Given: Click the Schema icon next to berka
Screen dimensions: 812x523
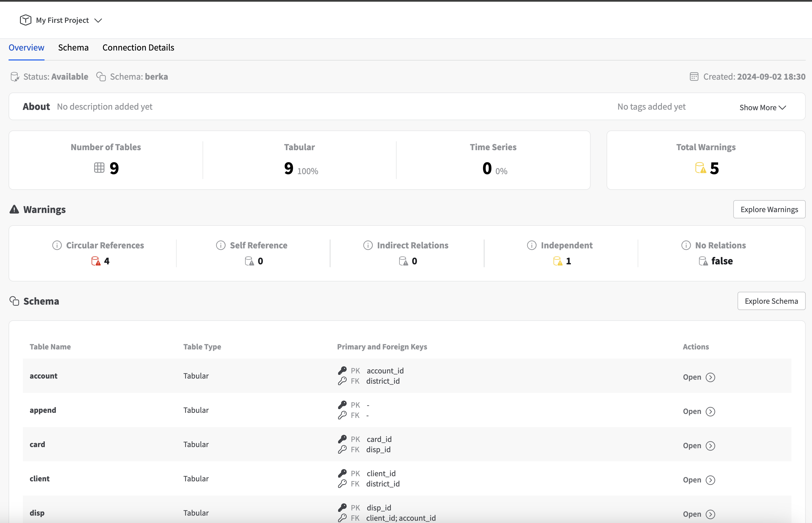Looking at the screenshot, I should [101, 77].
